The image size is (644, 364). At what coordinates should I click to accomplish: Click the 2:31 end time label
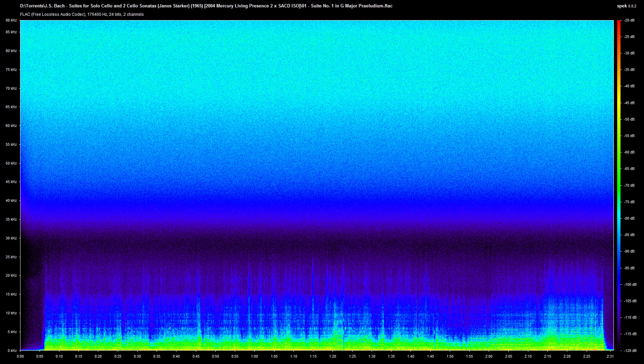coord(610,357)
